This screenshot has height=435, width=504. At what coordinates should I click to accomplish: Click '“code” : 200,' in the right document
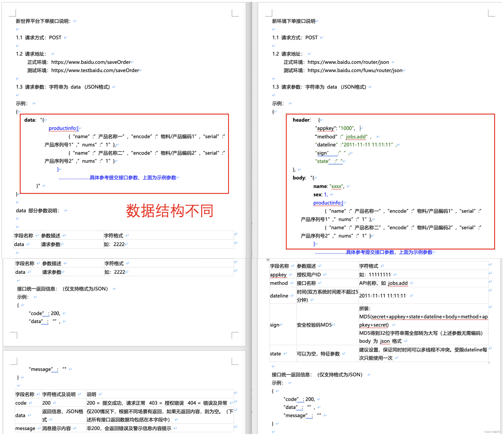299,399
